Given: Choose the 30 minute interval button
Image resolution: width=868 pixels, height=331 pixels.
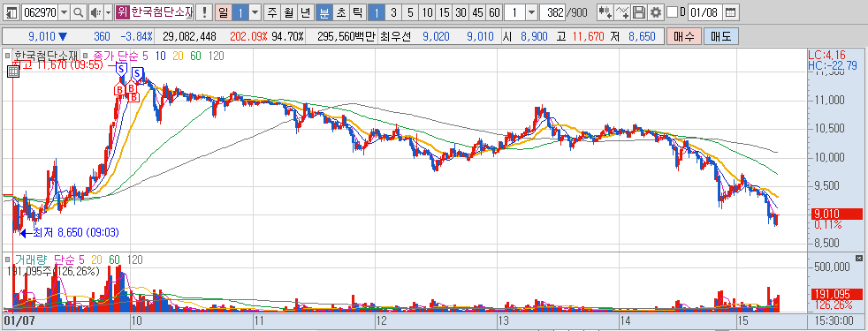Looking at the screenshot, I should click(x=461, y=11).
